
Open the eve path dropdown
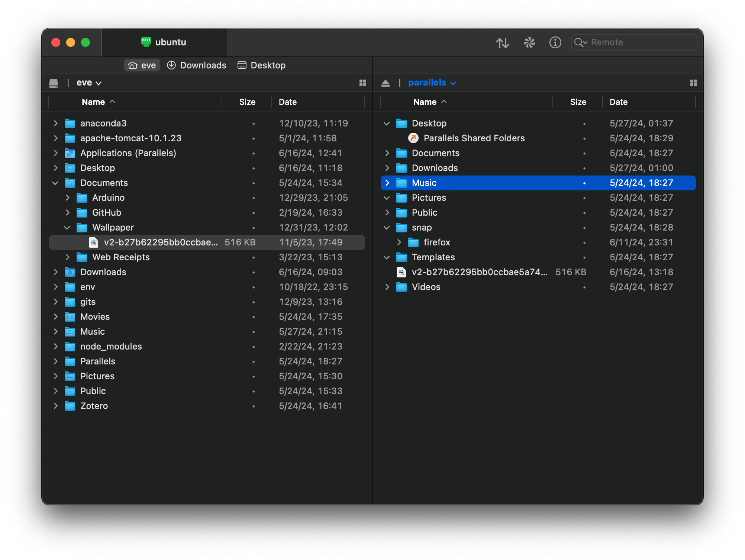pyautogui.click(x=89, y=83)
